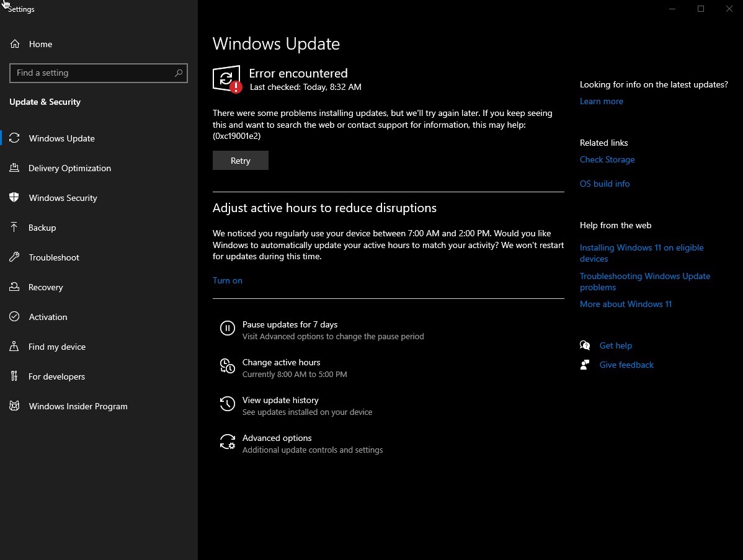Go to Windows Security section

coord(99,198)
